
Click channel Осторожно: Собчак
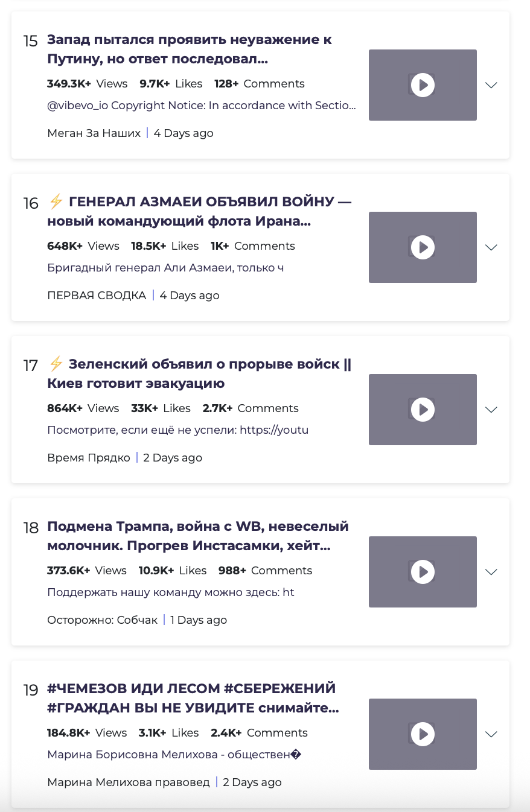102,620
